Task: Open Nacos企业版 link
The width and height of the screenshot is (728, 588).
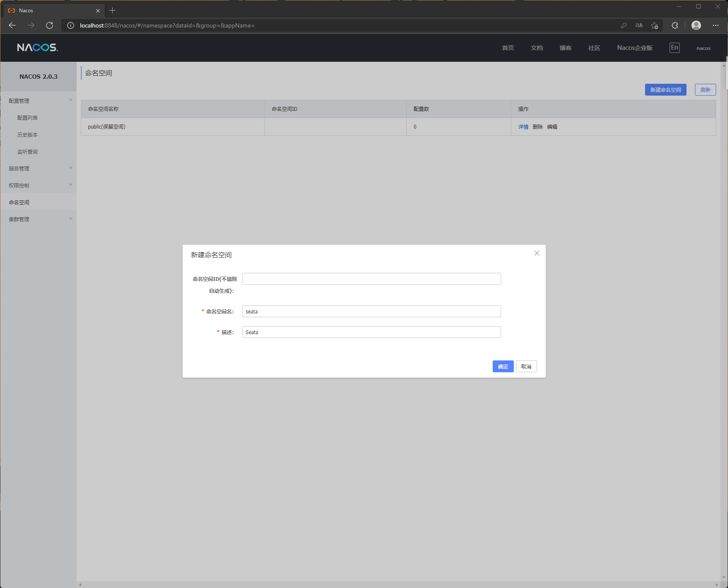Action: (635, 48)
